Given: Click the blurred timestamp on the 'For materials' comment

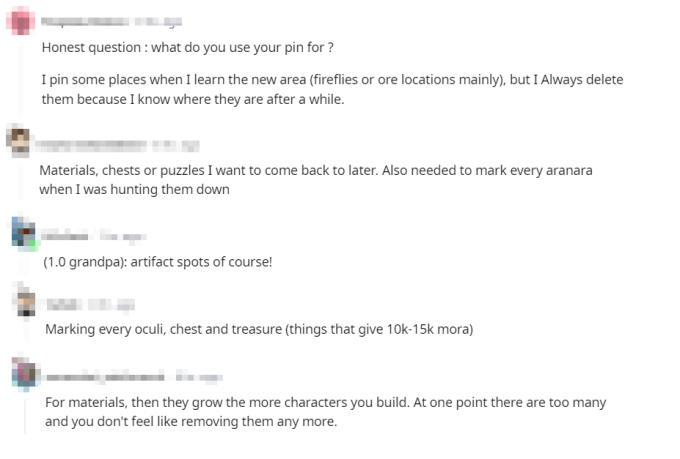Looking at the screenshot, I should click(x=200, y=377).
